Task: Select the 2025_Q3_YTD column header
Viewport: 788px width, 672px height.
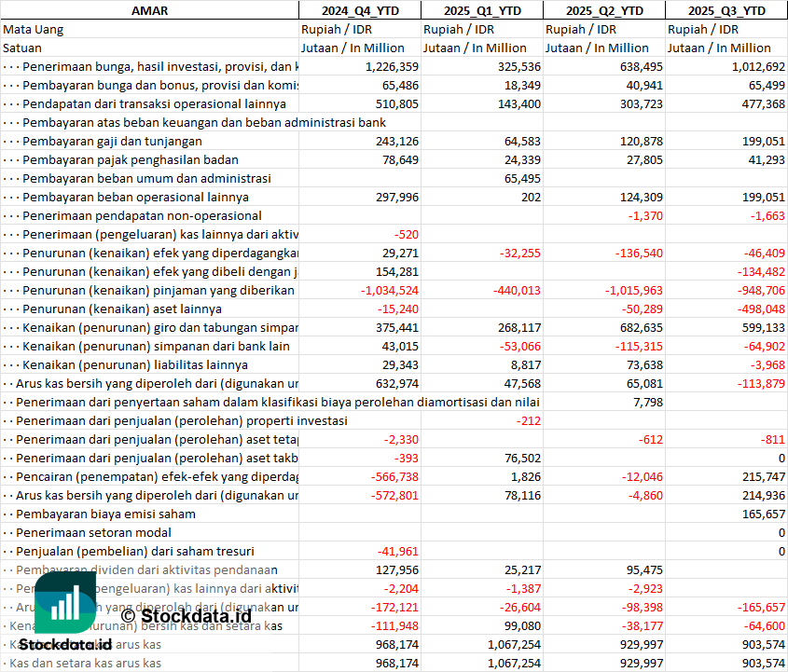Action: coord(726,10)
